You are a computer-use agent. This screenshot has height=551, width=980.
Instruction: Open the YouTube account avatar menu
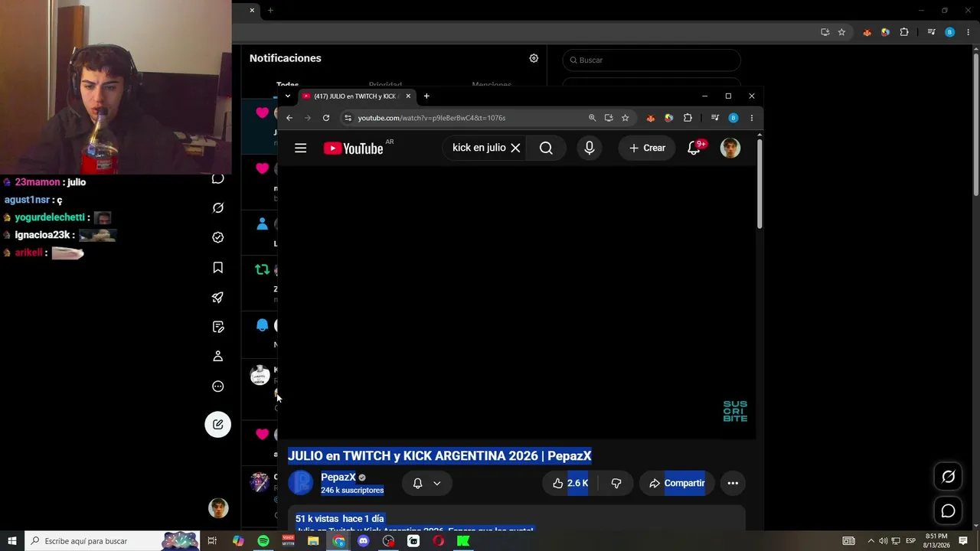tap(730, 148)
